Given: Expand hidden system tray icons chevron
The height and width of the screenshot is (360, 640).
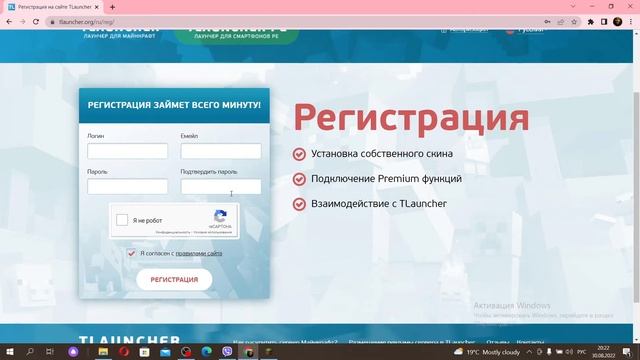Looking at the screenshot, I should (529, 352).
